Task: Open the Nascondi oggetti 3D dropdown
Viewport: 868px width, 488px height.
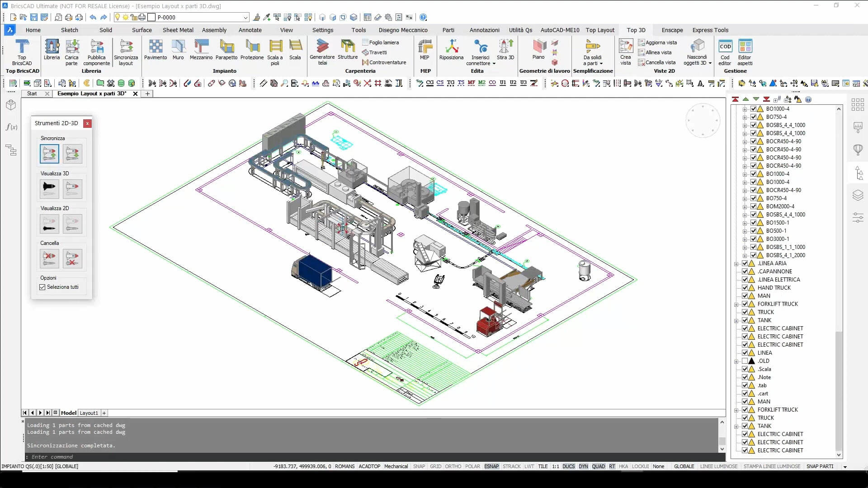Action: [710, 63]
